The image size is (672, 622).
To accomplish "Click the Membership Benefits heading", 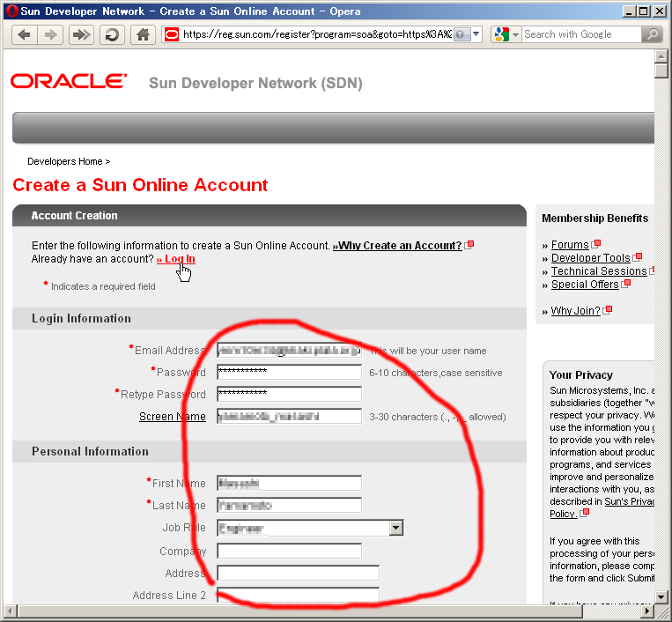I will 594,218.
